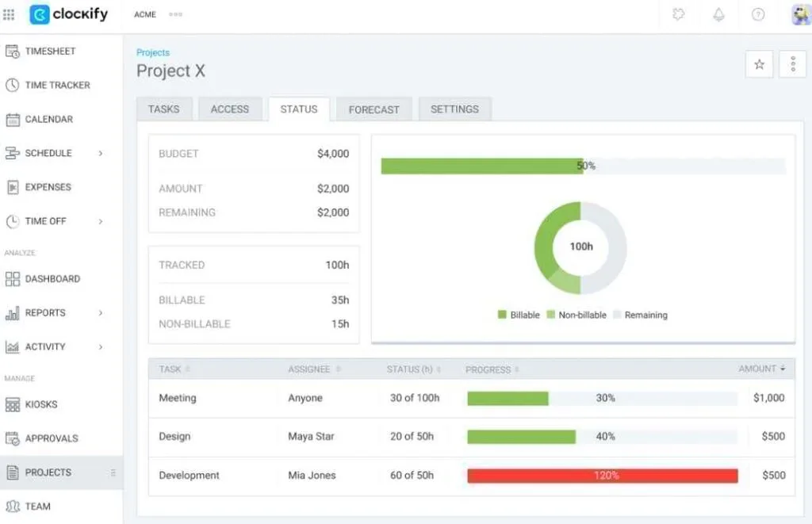Toggle Non-billable series in chart legend
812x524 pixels.
coord(576,315)
